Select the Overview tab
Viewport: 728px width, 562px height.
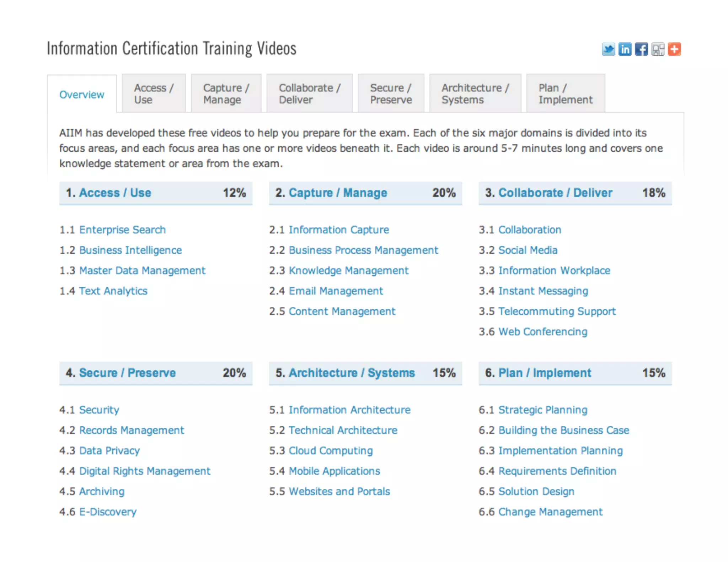tap(82, 94)
